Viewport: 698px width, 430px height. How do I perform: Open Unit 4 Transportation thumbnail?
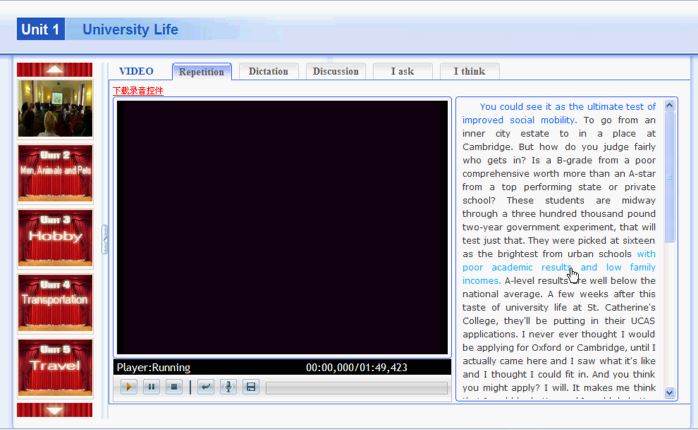55,303
